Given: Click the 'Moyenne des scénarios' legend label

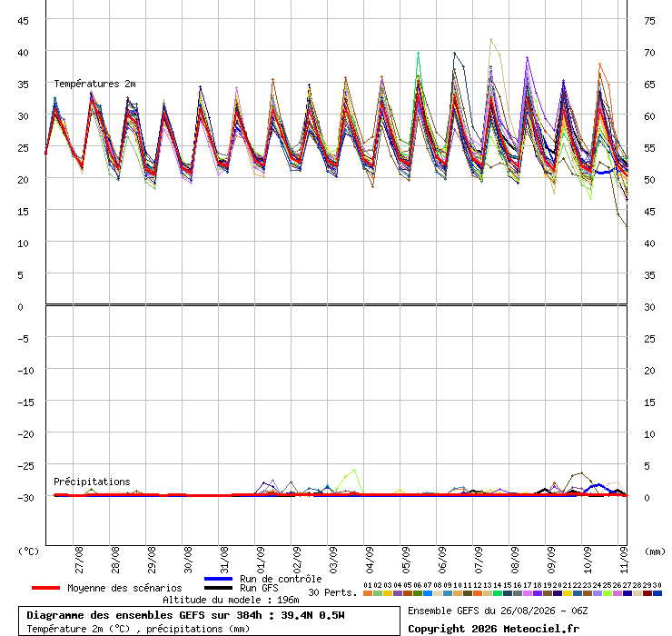Looking at the screenshot, I should [x=124, y=588].
